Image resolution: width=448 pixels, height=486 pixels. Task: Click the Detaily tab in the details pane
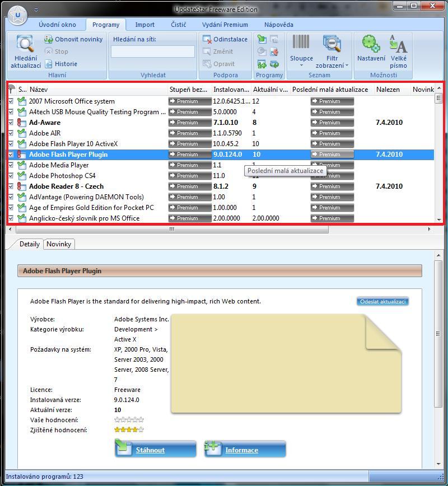pyautogui.click(x=30, y=244)
